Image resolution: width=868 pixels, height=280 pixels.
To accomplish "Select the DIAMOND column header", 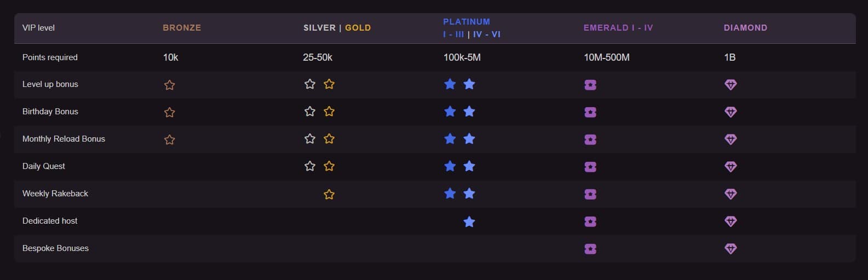I will click(745, 28).
